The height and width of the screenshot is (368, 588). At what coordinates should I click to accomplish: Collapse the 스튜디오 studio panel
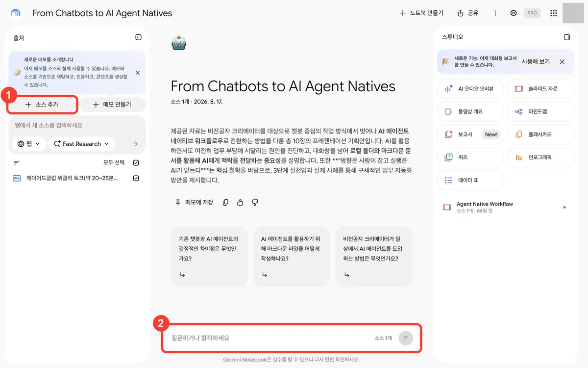point(567,37)
